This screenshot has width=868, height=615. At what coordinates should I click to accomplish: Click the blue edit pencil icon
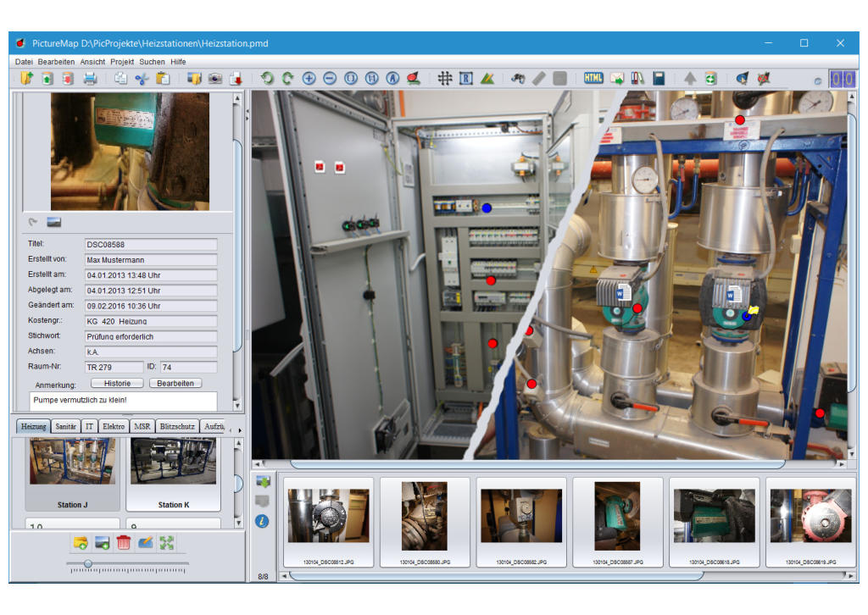(145, 543)
